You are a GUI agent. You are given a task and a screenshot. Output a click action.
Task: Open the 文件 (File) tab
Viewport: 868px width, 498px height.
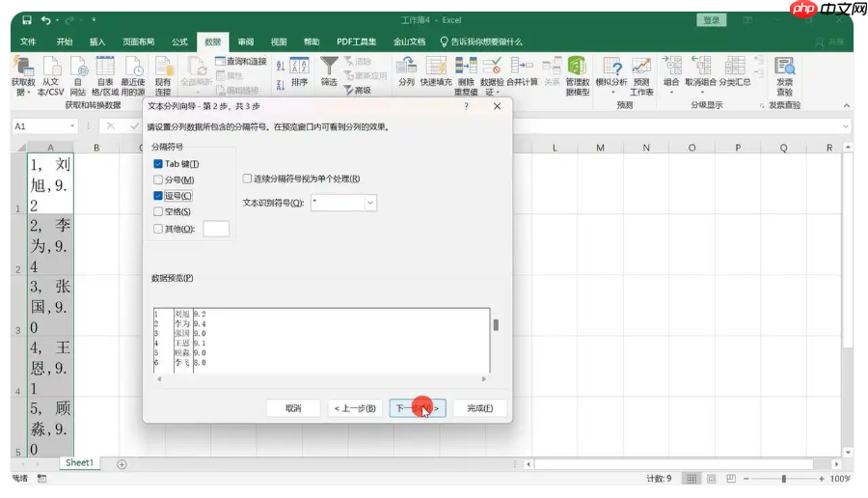pyautogui.click(x=28, y=41)
